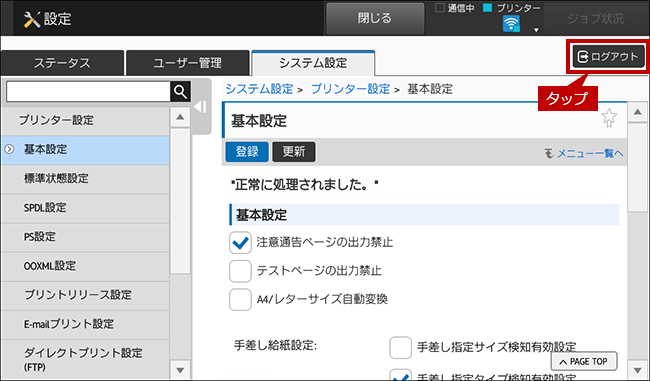Select the システム設定 tab
The width and height of the screenshot is (650, 381).
313,63
